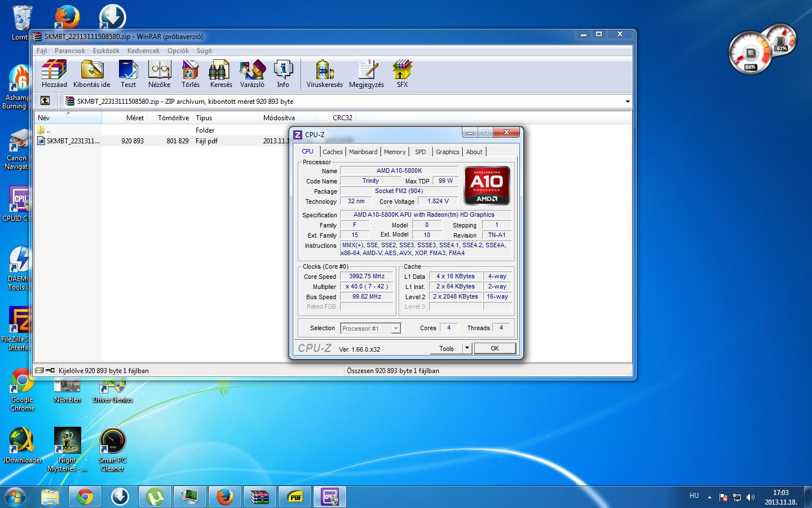Create SFX archive icon
The height and width of the screenshot is (508, 812).
402,74
